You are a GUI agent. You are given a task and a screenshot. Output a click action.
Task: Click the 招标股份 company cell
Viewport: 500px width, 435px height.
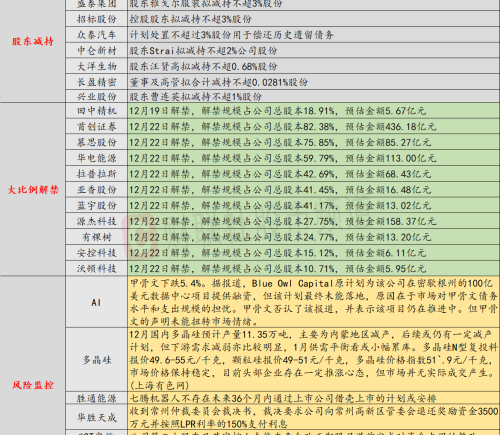[x=97, y=19]
